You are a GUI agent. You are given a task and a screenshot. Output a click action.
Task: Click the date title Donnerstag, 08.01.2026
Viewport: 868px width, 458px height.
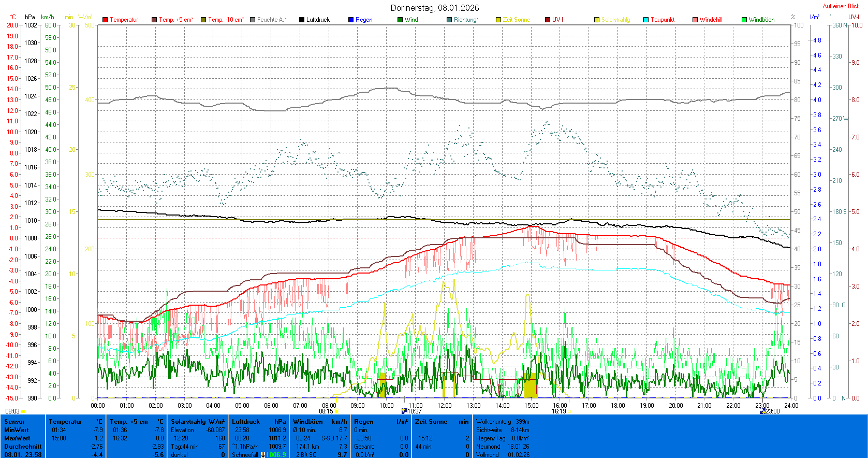[x=434, y=8]
